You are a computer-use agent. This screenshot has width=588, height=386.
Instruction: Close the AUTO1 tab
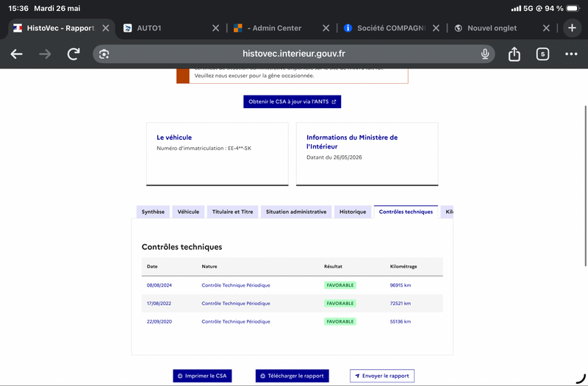215,28
